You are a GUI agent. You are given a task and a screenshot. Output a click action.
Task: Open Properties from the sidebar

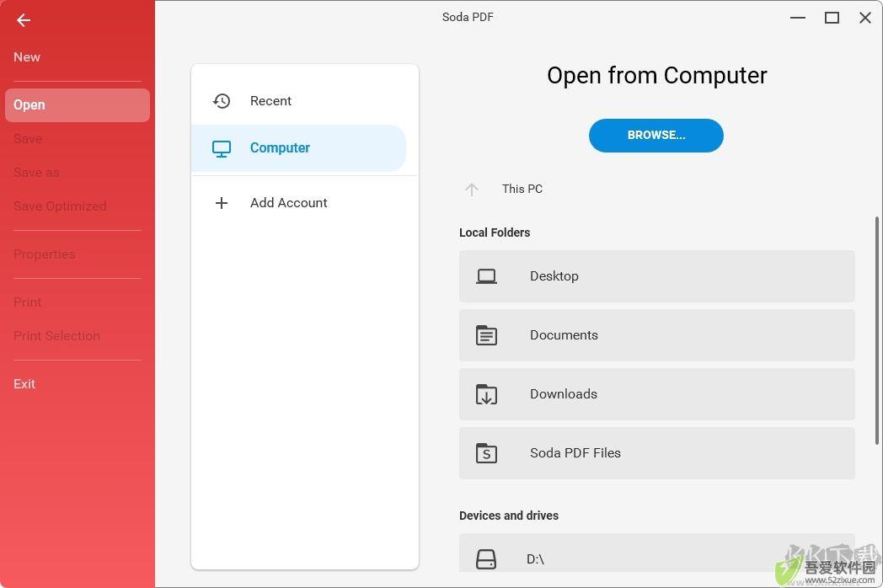[44, 254]
